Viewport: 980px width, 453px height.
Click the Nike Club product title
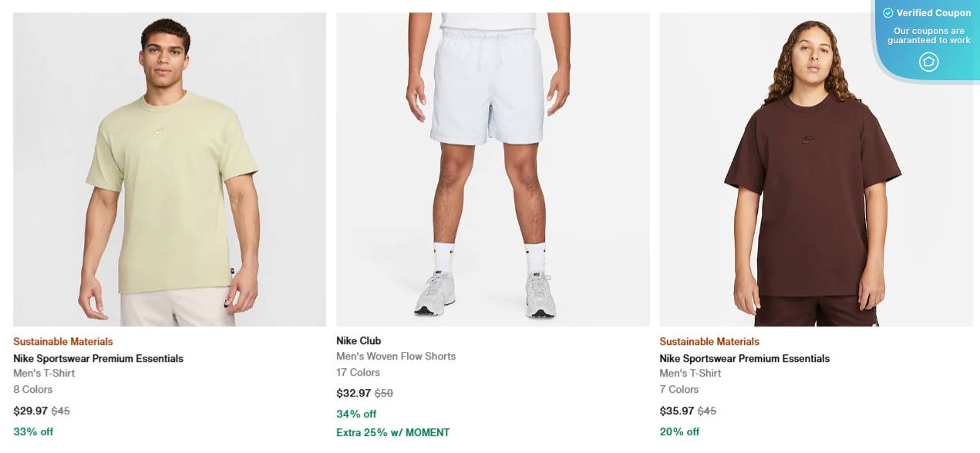pos(359,340)
